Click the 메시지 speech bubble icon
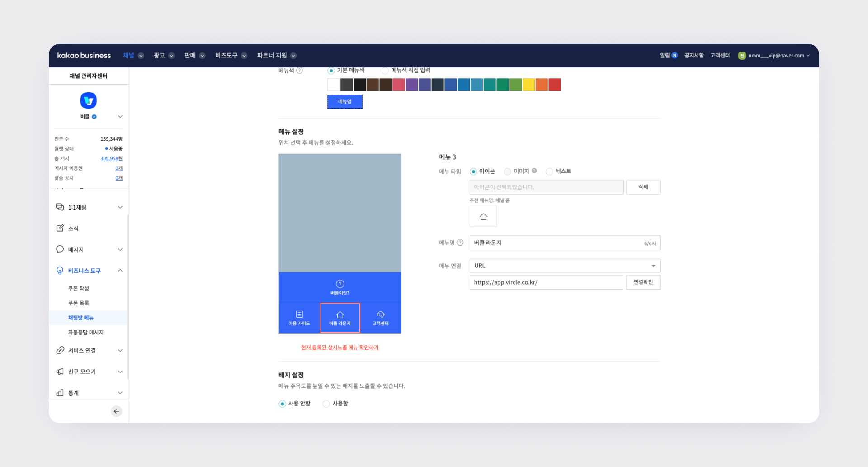Screen dimensions: 868x467 point(60,249)
